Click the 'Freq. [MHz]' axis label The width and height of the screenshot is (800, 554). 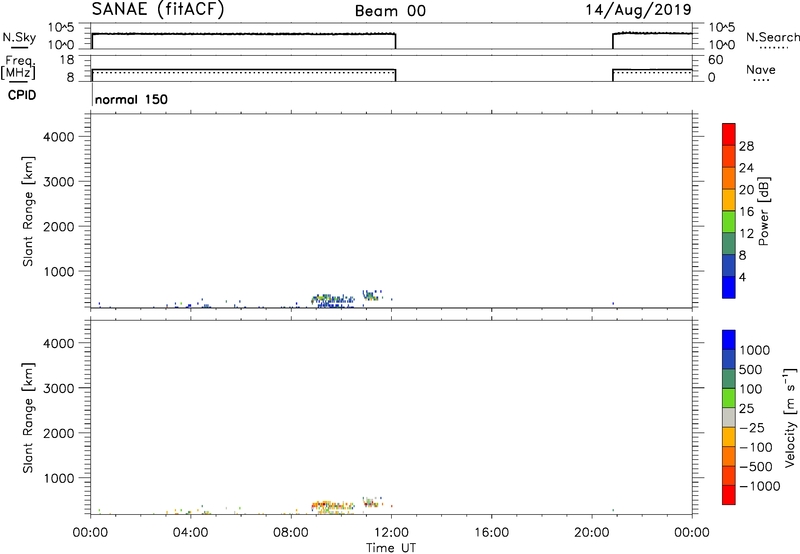[x=18, y=68]
